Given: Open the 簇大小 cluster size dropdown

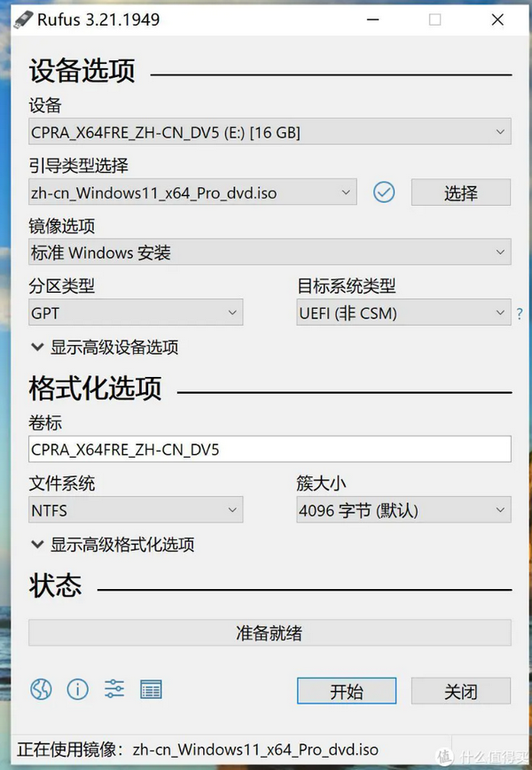Looking at the screenshot, I should click(x=403, y=511).
